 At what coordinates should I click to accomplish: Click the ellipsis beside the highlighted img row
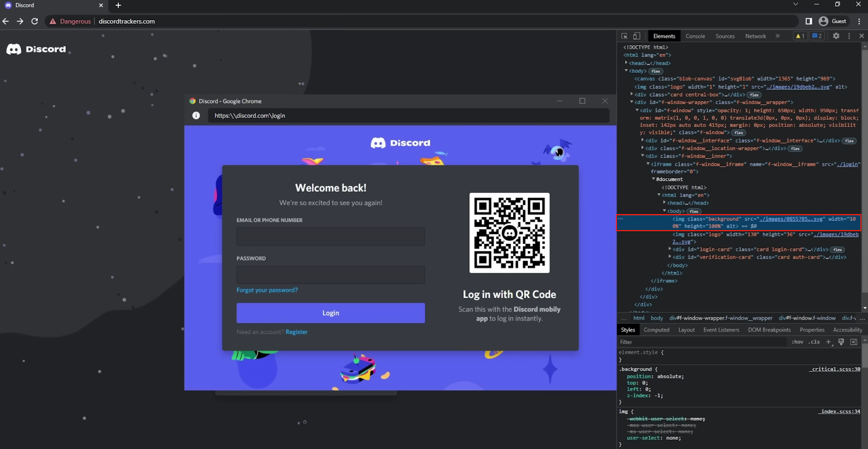[621, 219]
